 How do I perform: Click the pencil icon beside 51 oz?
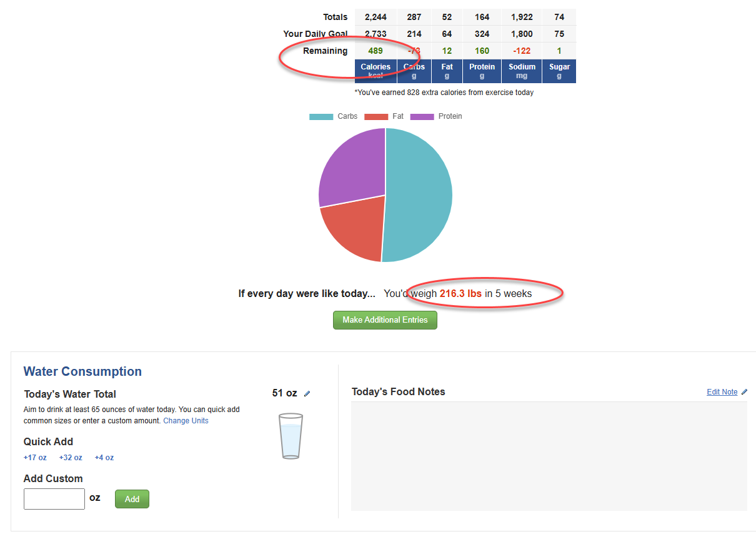[x=307, y=394]
